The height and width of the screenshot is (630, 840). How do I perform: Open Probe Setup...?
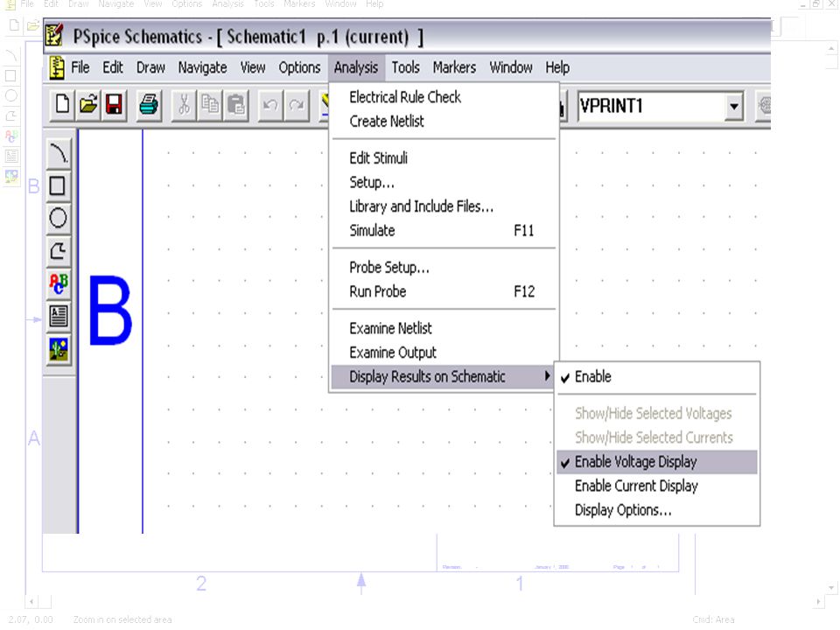tap(444, 268)
